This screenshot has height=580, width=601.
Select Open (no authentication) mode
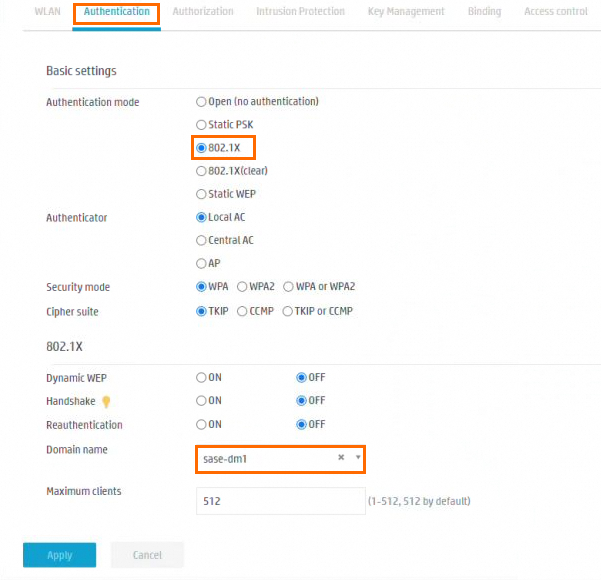click(201, 102)
